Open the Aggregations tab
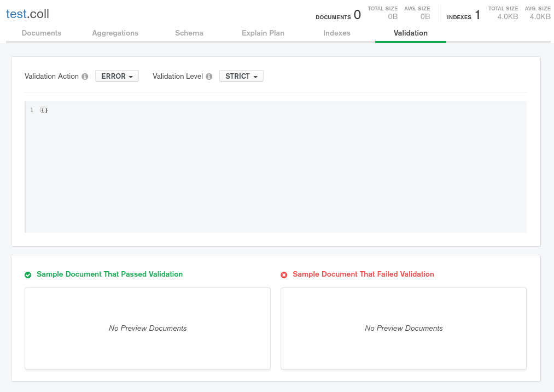Image resolution: width=554 pixels, height=392 pixels. pyautogui.click(x=115, y=33)
